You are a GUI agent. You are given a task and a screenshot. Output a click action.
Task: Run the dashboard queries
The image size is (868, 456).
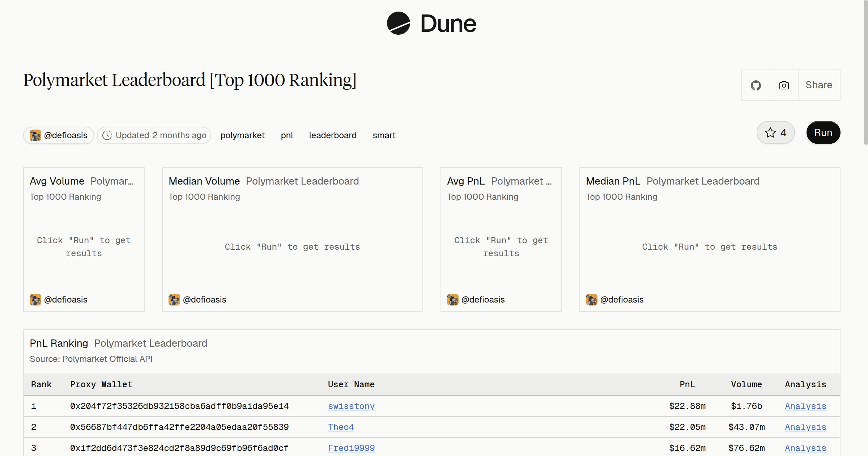pyautogui.click(x=823, y=132)
